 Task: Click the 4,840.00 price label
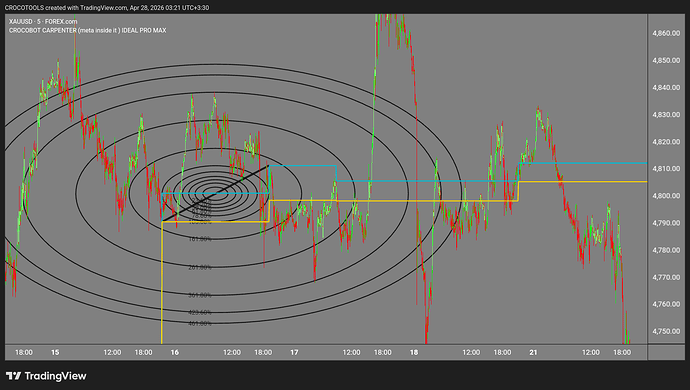pos(666,88)
